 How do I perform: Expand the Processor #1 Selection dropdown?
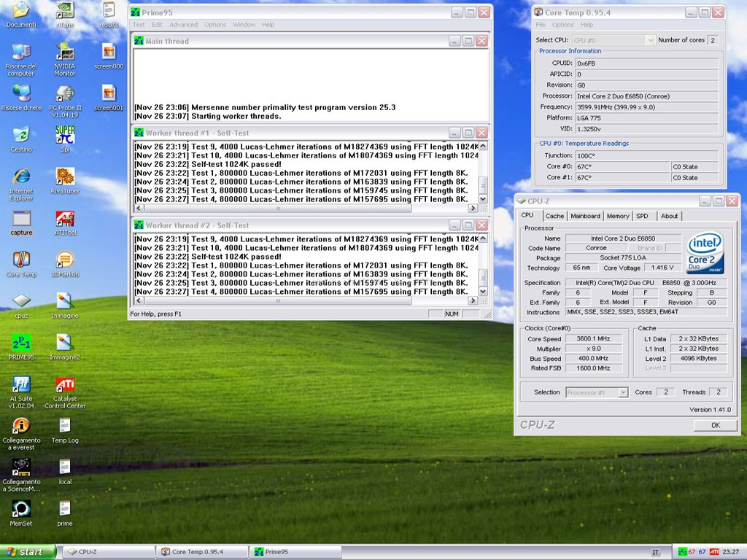pos(623,392)
